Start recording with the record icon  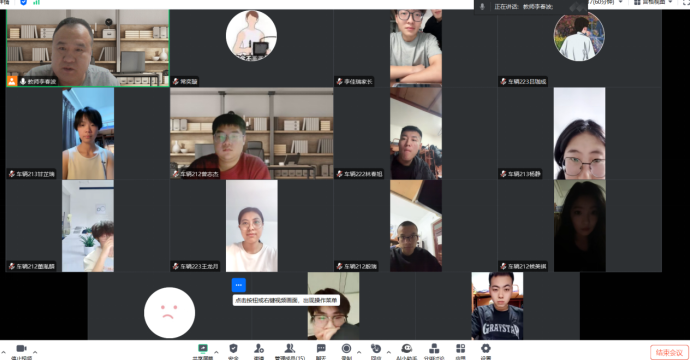point(346,349)
